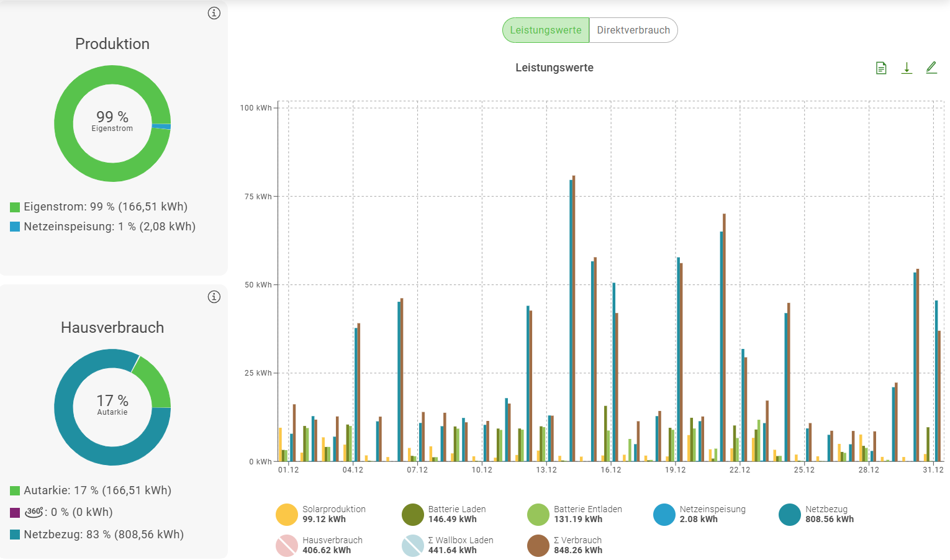Screen dimensions: 950x560
Task: Click the green Eigenstrom legend square
Action: coord(15,207)
